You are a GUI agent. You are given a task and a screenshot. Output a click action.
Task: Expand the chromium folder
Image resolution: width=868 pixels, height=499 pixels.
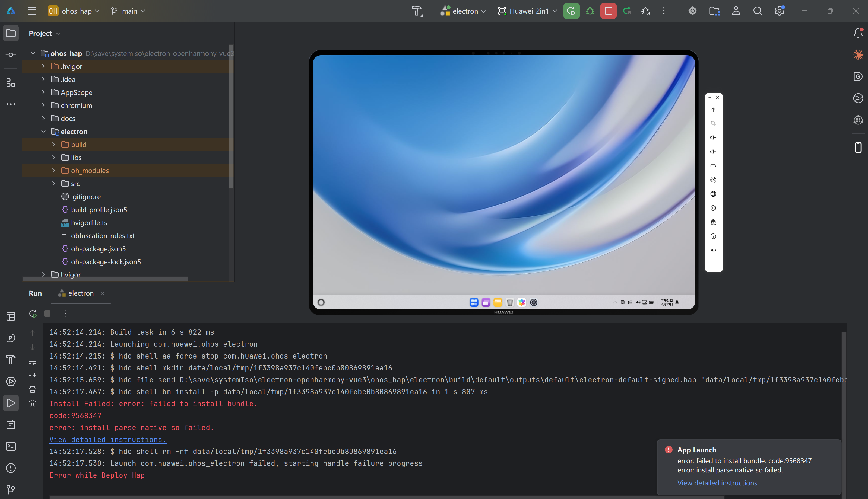(x=43, y=105)
